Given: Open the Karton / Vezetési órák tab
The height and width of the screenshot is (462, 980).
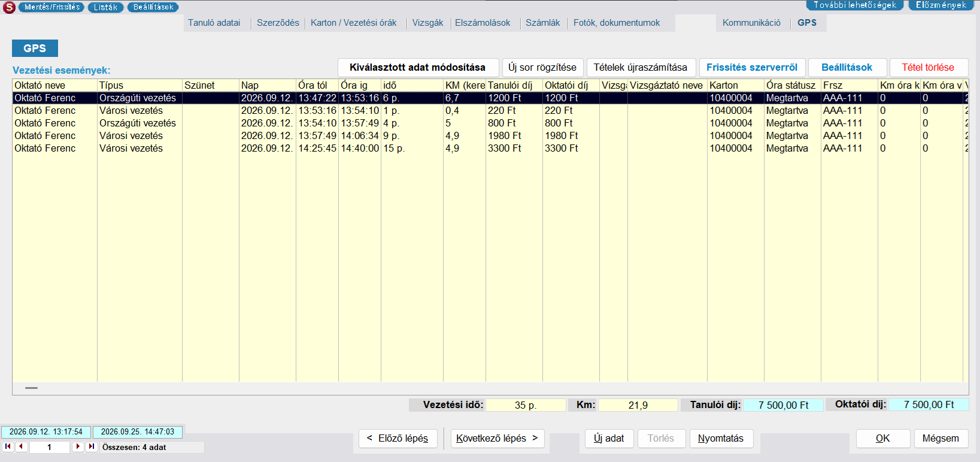Looking at the screenshot, I should pos(353,23).
